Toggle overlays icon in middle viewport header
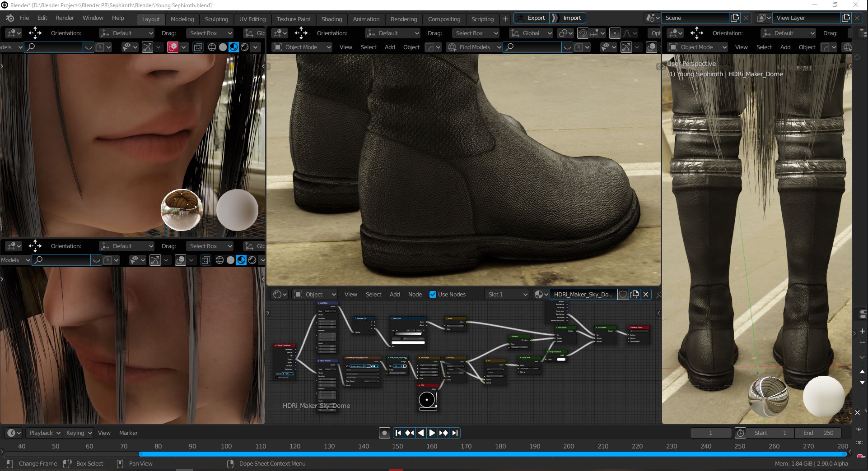 pyautogui.click(x=652, y=47)
